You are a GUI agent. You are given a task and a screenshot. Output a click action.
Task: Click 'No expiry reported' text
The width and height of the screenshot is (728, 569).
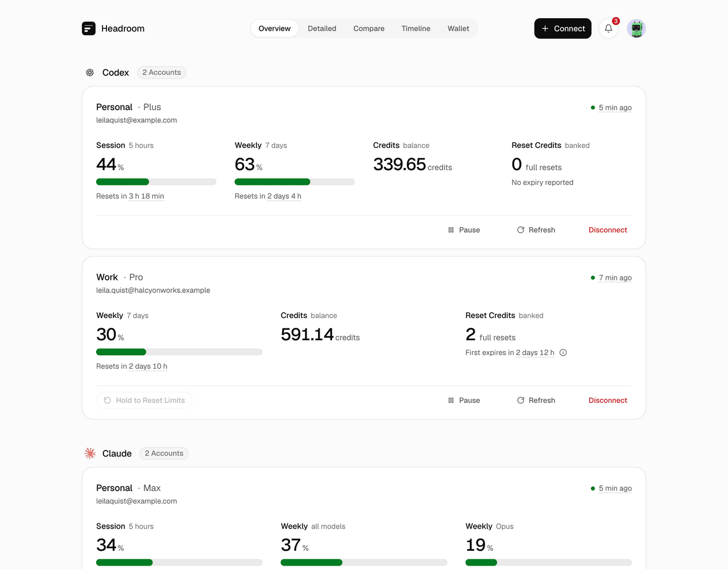click(543, 183)
